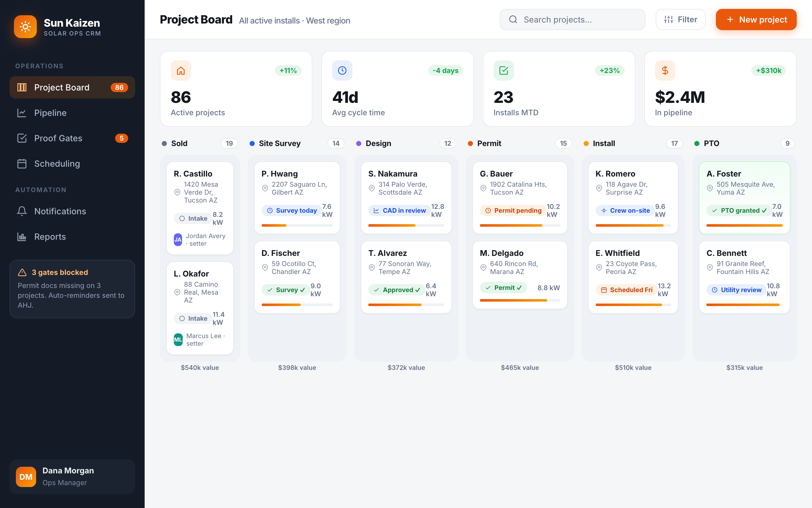
Task: Click the Scheduling calendar icon
Action: pos(22,164)
